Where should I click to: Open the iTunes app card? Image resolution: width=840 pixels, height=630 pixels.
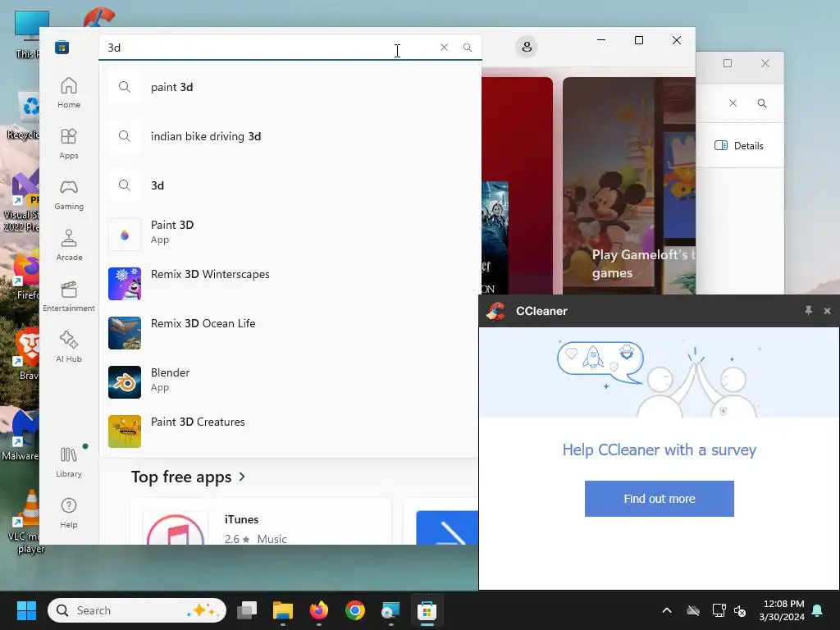pyautogui.click(x=261, y=523)
